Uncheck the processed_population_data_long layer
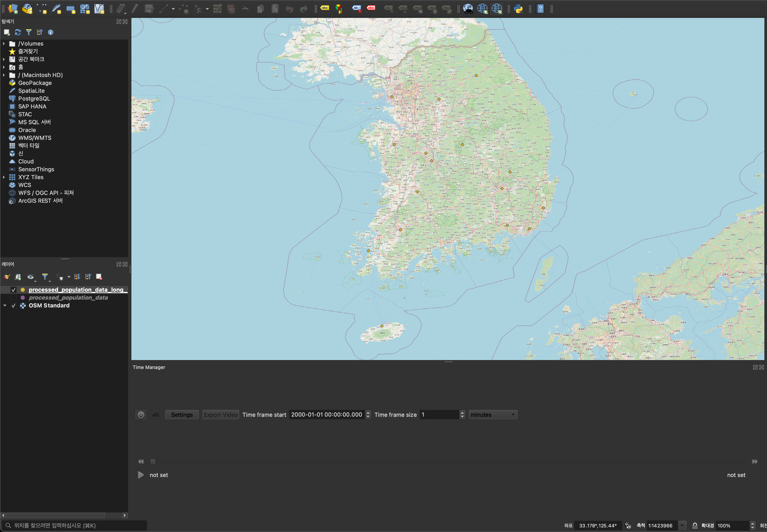 pyautogui.click(x=14, y=290)
